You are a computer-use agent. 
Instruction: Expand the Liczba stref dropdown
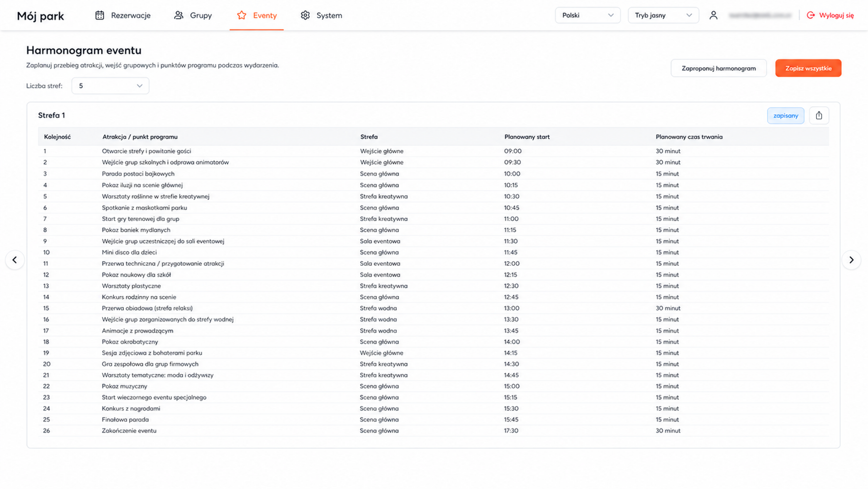[x=110, y=86]
